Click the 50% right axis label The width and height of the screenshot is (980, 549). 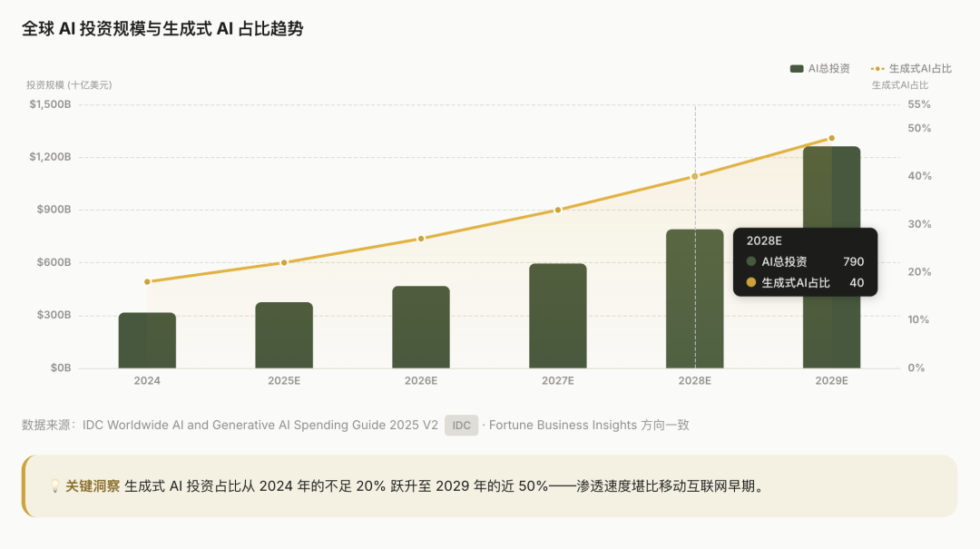(919, 128)
